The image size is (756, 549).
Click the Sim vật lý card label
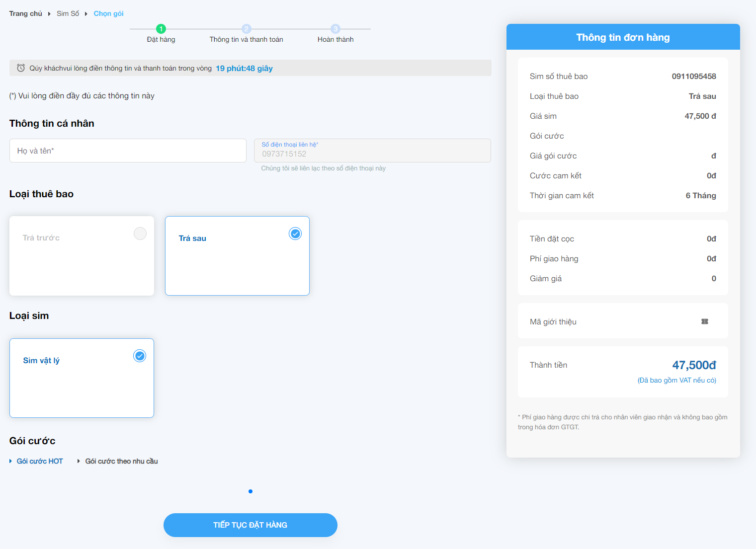(41, 361)
